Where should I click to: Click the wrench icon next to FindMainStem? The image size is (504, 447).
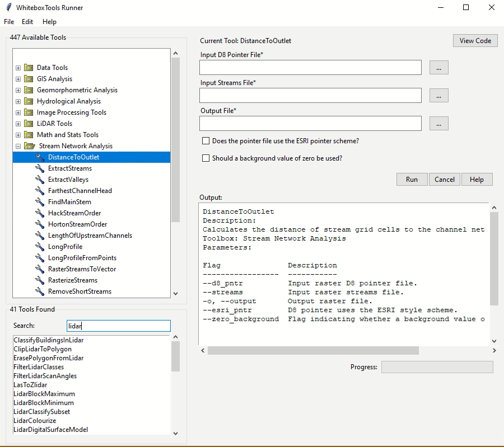(x=40, y=202)
